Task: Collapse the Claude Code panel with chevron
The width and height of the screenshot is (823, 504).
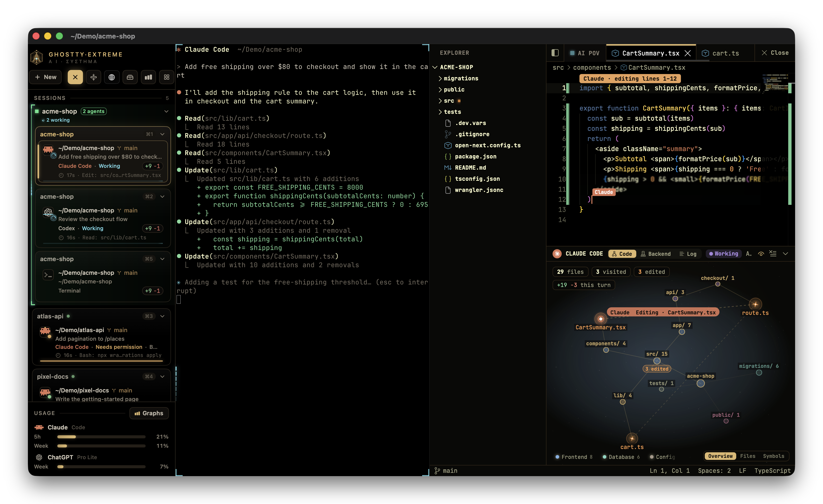Action: (785, 254)
